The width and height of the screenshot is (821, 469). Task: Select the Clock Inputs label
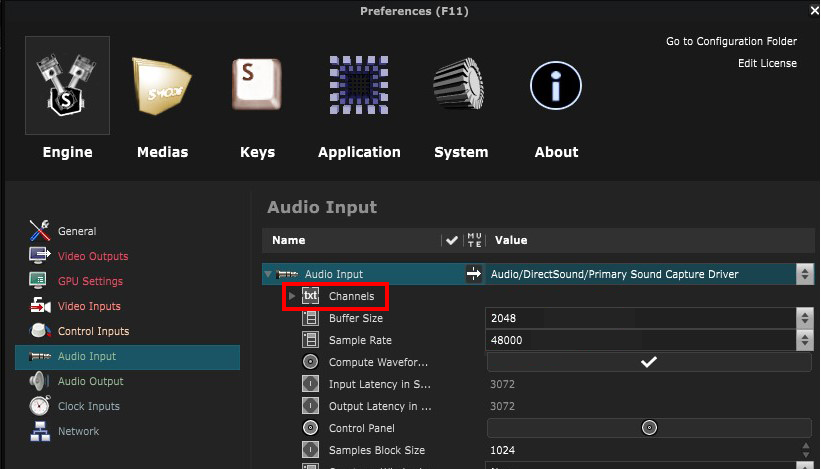coord(88,406)
